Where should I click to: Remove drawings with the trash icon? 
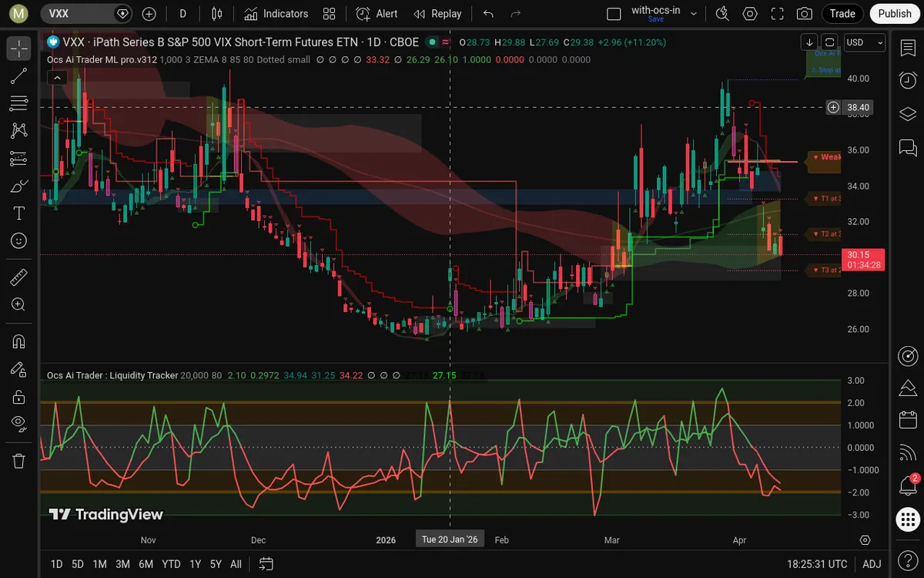click(x=19, y=461)
